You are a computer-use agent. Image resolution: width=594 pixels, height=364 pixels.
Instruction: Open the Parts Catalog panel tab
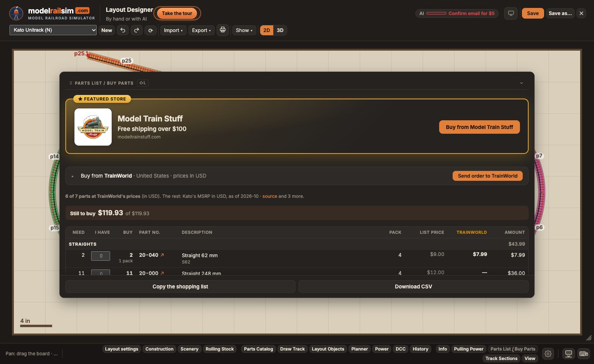click(x=258, y=349)
